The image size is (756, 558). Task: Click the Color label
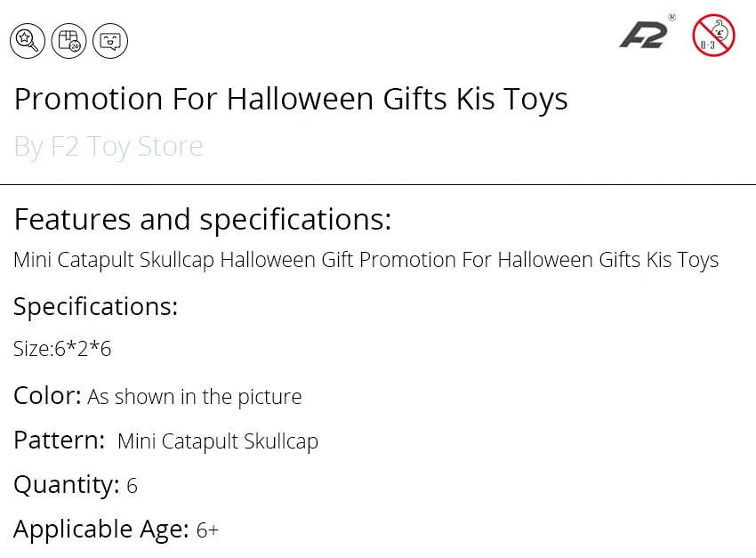point(47,396)
